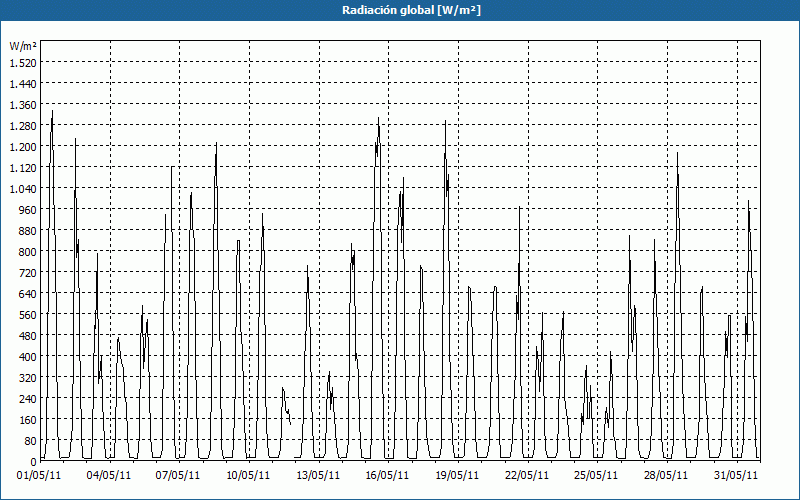
Task: Select the 07/05/11 date label
Action: 178,476
